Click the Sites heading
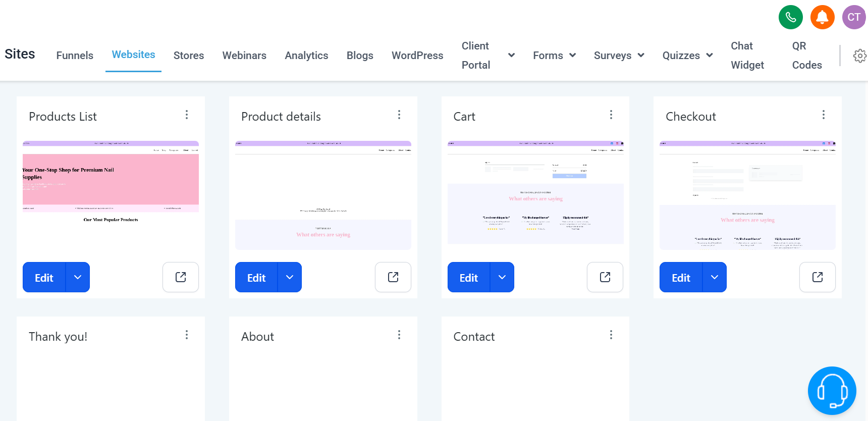 [x=20, y=54]
